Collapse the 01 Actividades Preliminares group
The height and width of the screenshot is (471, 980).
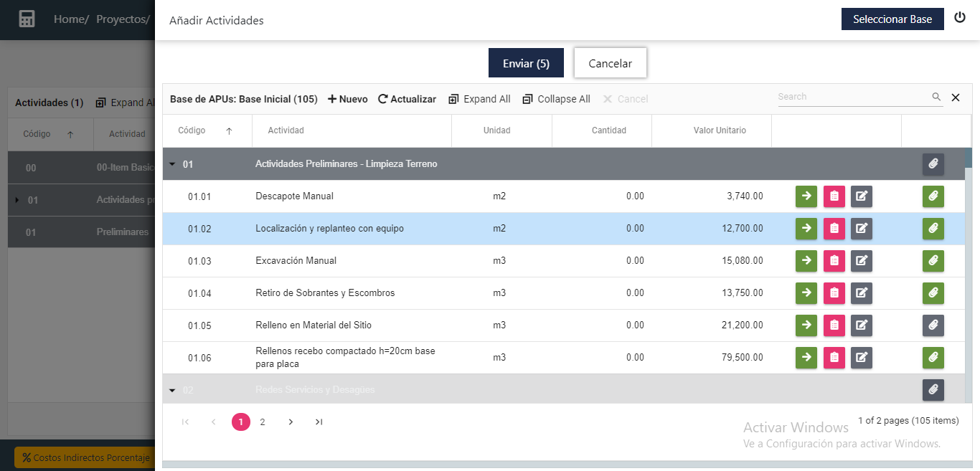click(172, 164)
